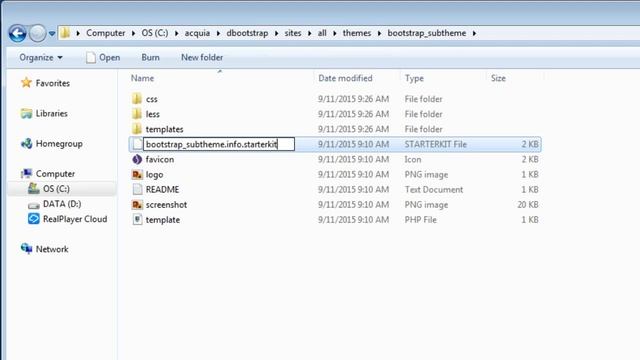
Task: Select the less folder icon
Action: (137, 114)
